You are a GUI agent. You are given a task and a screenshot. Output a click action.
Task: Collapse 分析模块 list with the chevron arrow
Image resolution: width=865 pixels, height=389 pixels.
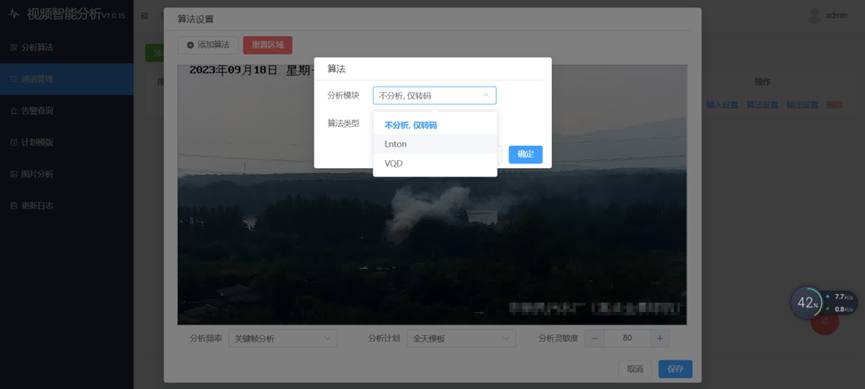[x=485, y=95]
